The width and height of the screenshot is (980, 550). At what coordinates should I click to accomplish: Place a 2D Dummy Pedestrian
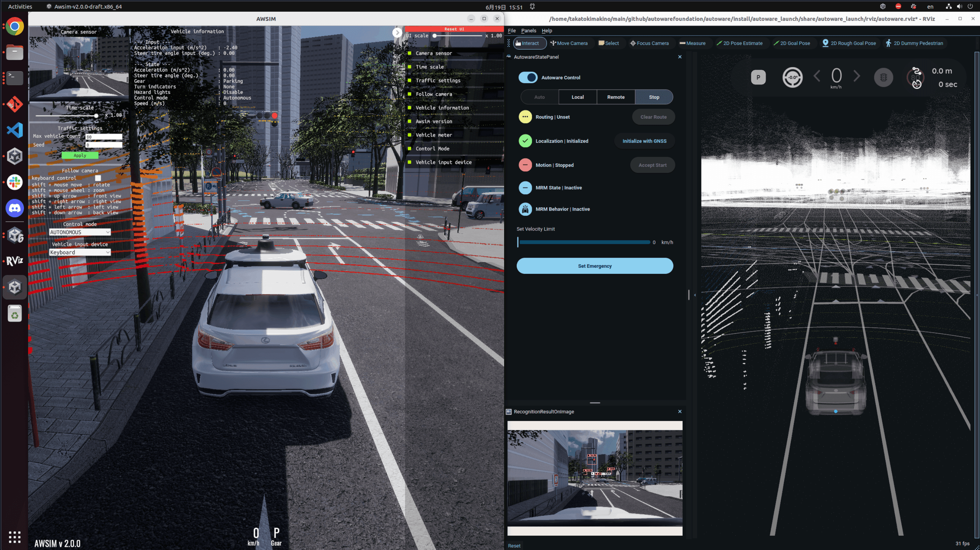tap(915, 43)
